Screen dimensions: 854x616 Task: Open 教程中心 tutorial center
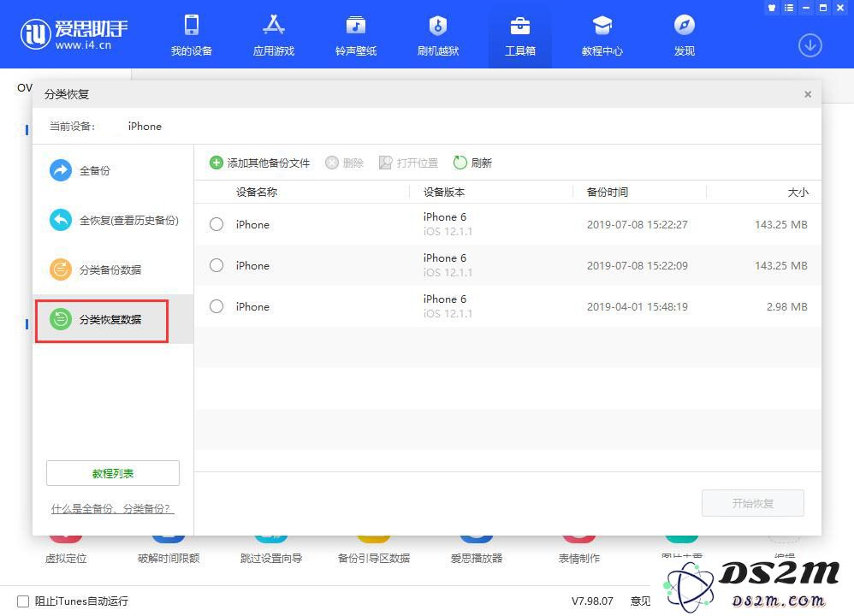click(602, 35)
